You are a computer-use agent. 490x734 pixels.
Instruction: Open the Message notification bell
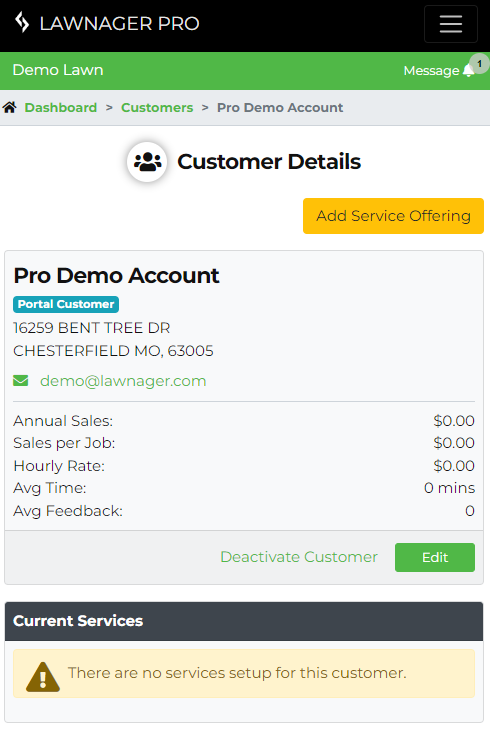[x=468, y=70]
